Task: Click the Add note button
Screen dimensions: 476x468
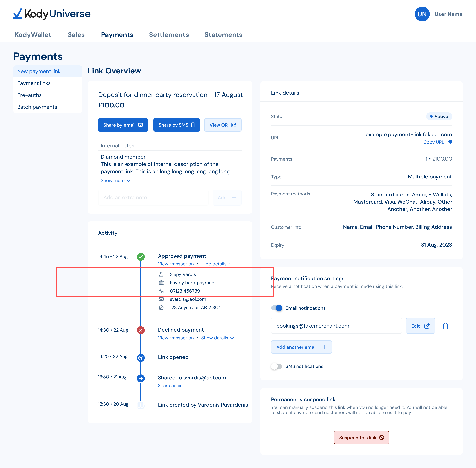Action: click(227, 198)
